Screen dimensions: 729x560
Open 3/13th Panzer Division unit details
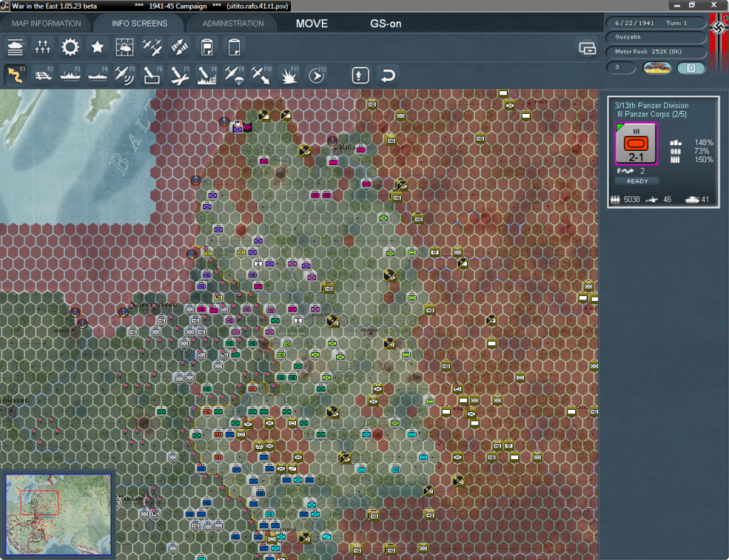click(651, 105)
